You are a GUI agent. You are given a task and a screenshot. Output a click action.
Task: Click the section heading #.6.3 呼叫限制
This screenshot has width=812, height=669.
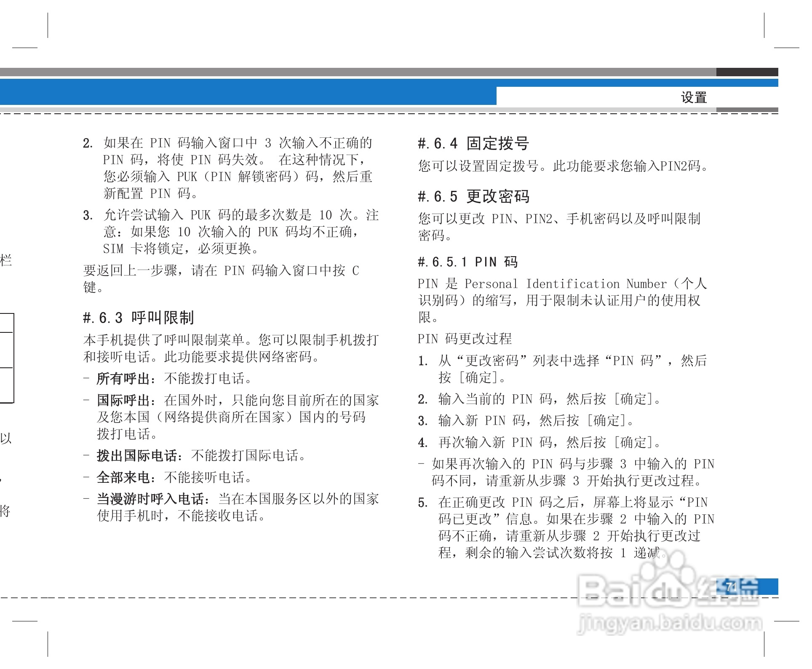(x=139, y=318)
